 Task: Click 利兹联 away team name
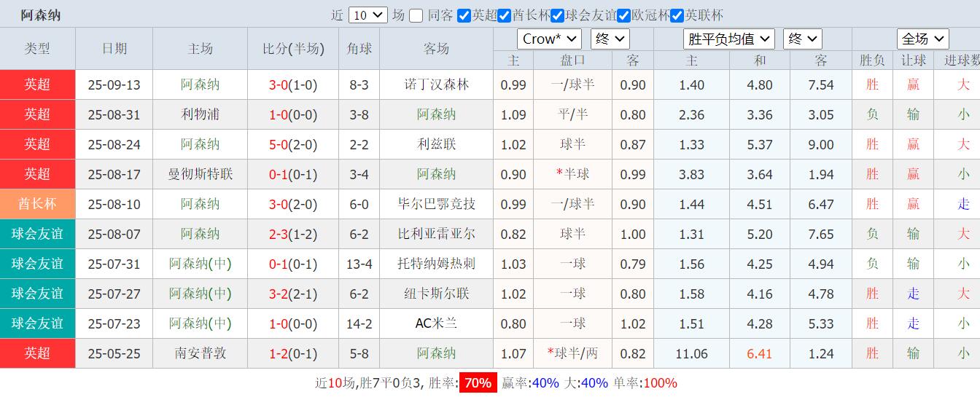[x=437, y=144]
